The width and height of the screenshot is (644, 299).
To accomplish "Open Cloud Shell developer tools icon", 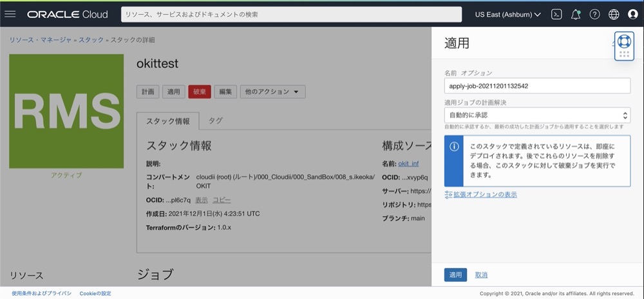I will pos(556,14).
